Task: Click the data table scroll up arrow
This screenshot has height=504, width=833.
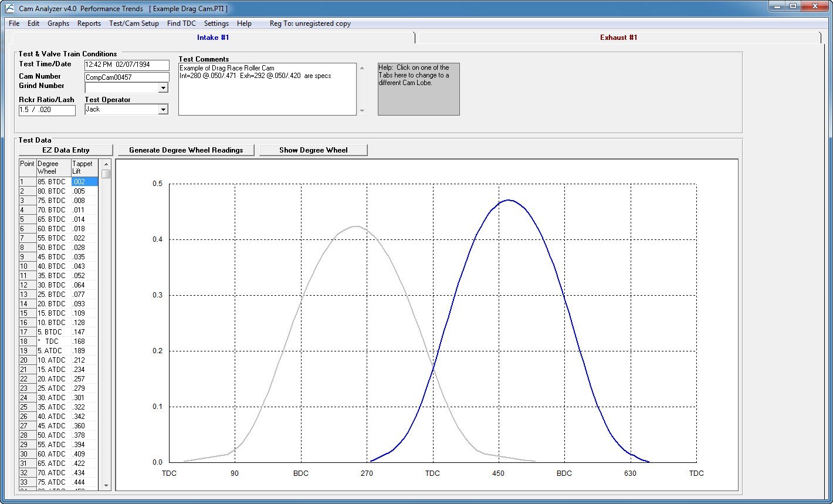Action: [106, 164]
